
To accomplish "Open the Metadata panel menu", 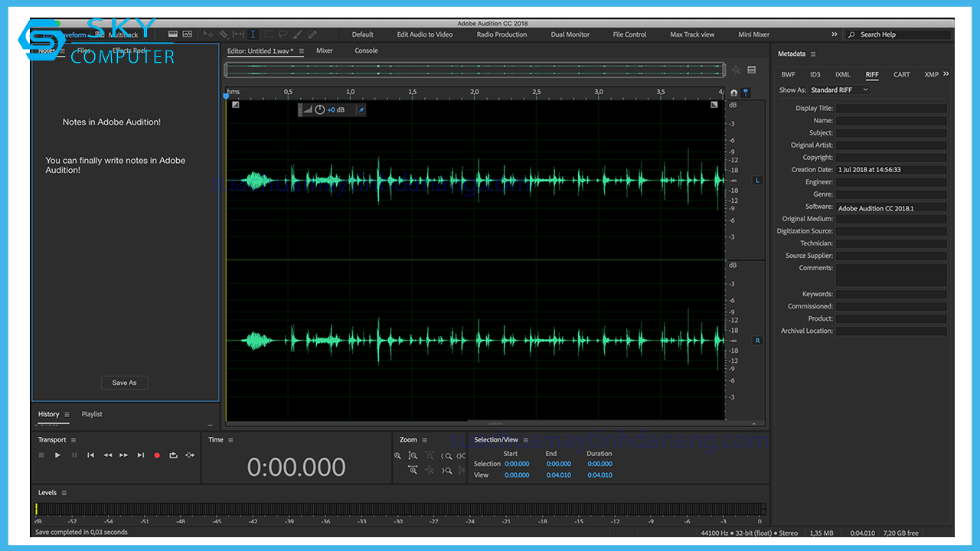I will click(x=813, y=54).
